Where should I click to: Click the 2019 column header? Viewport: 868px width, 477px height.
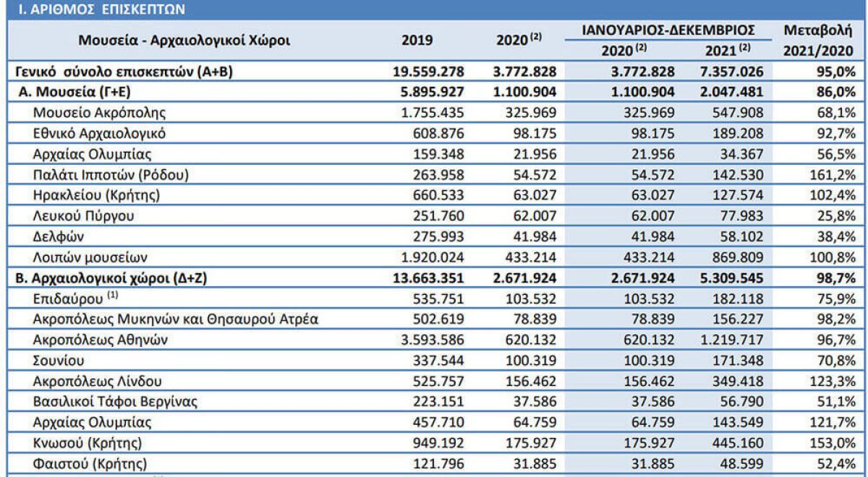point(417,40)
